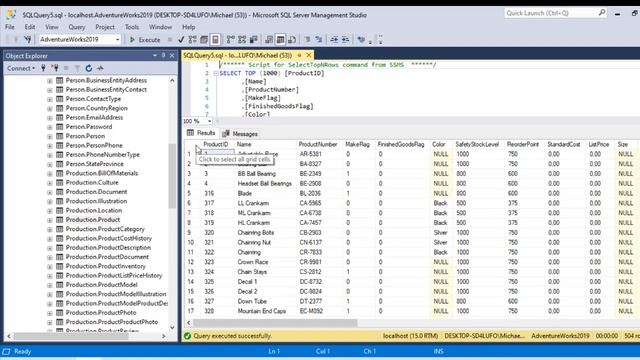This screenshot has width=640, height=360.
Task: Close the SQLQuery5.sql tab
Action: pos(309,55)
